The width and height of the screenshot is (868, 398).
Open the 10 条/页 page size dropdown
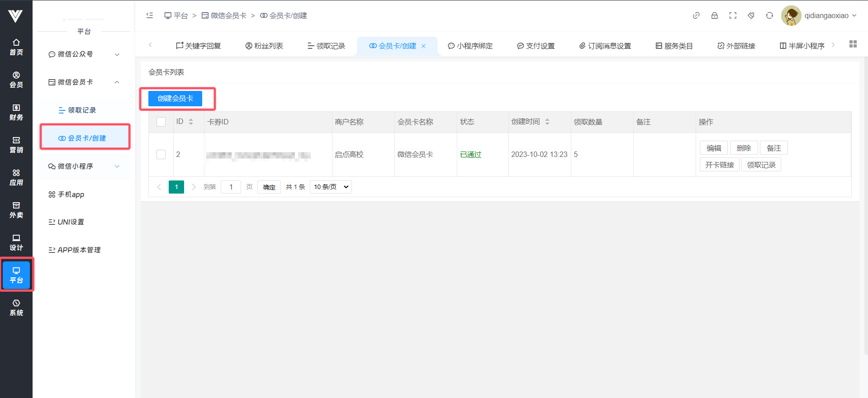click(x=331, y=187)
